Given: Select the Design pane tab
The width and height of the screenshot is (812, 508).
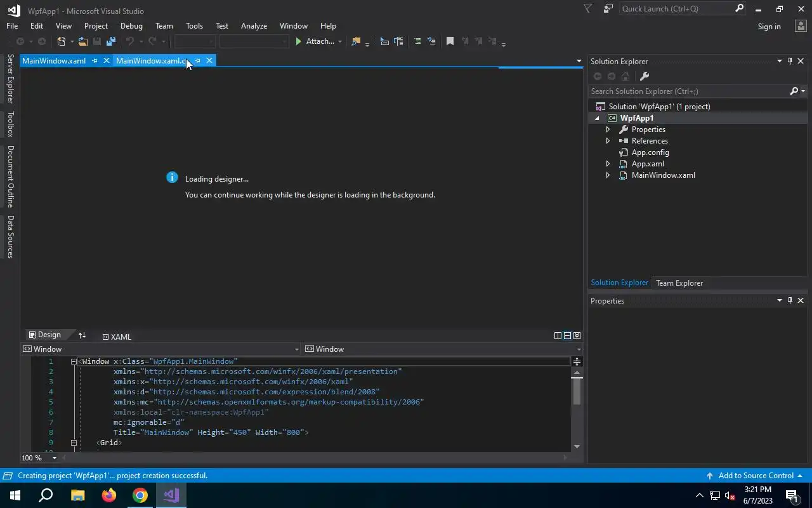Looking at the screenshot, I should [x=45, y=335].
